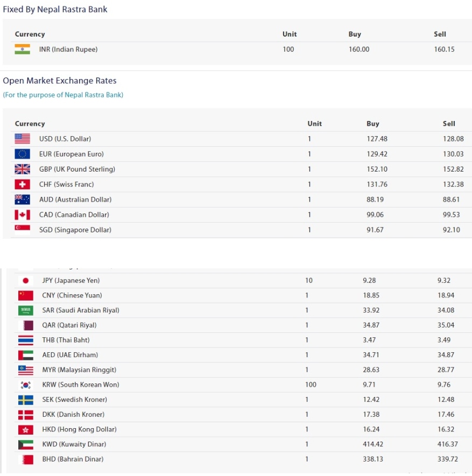The image size is (472, 476).
Task: Click the Malaysian flag icon
Action: [25, 370]
